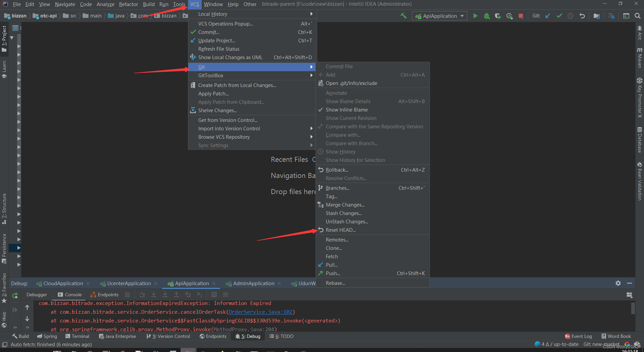644x352 pixels.
Task: Select Branches... in the Git submenu
Action: (373, 188)
